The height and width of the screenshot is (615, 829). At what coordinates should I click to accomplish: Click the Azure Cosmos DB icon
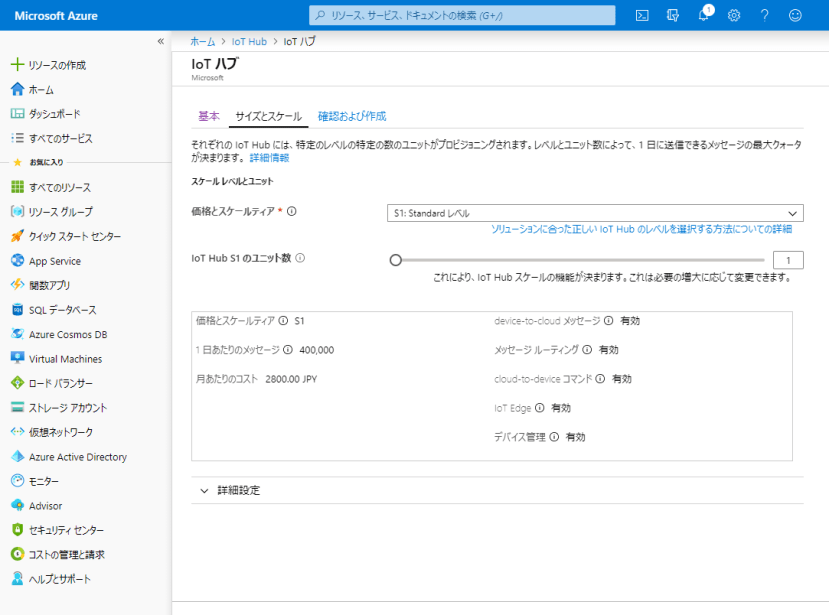(17, 334)
